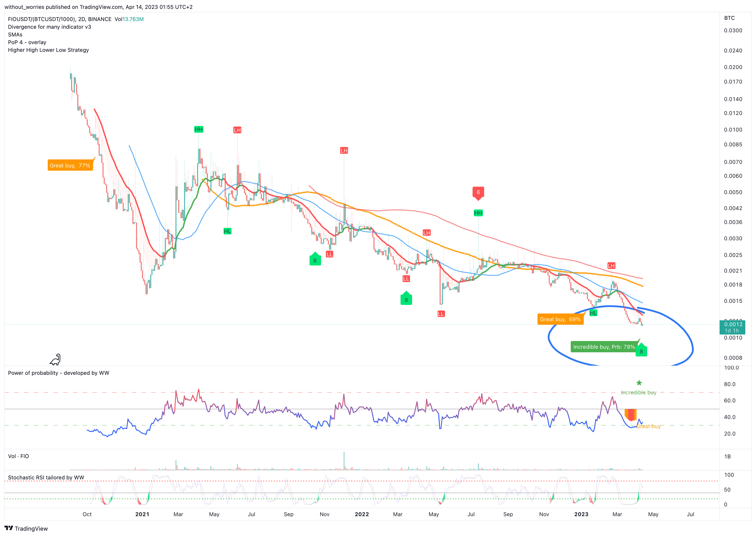Click the LH label near April 2022

pyautogui.click(x=427, y=233)
